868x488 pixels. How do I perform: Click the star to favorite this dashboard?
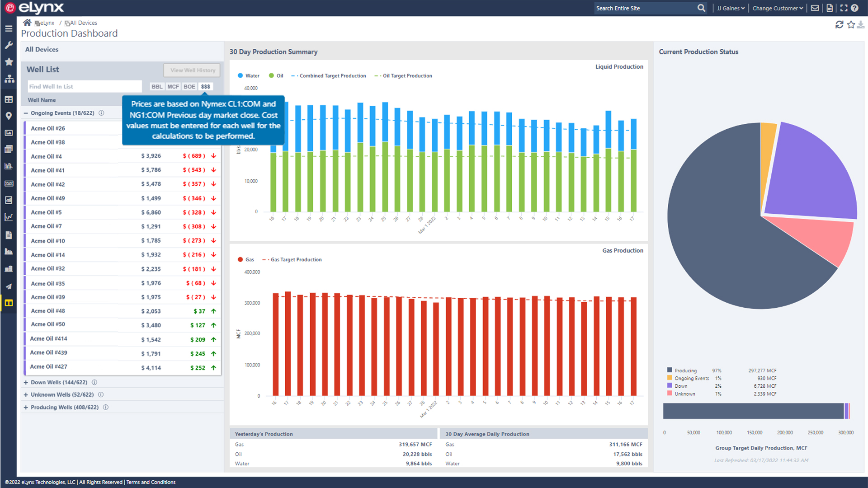851,24
